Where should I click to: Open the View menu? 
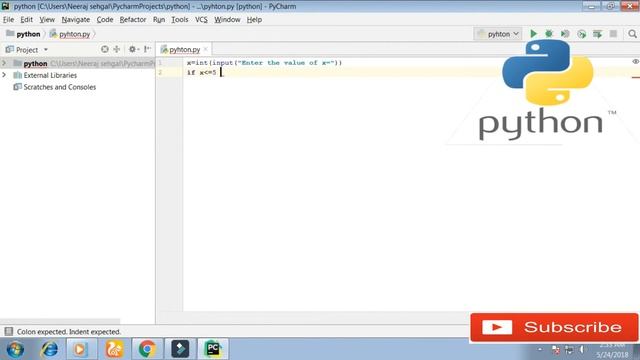pyautogui.click(x=47, y=20)
